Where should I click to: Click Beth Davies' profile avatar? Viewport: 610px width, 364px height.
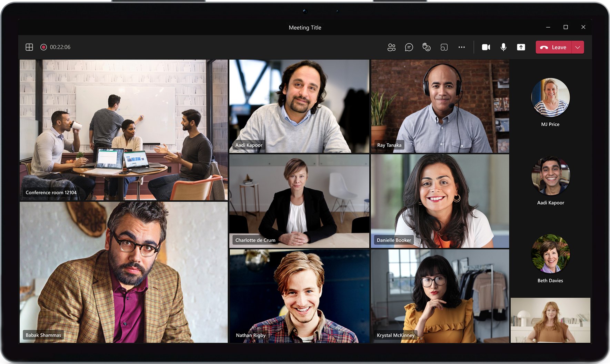pos(550,254)
